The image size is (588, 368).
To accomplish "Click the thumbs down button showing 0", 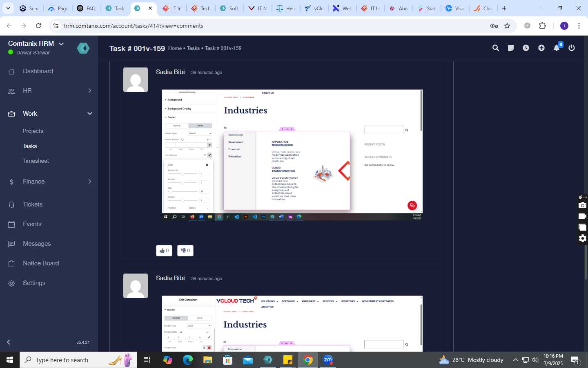I will [185, 251].
